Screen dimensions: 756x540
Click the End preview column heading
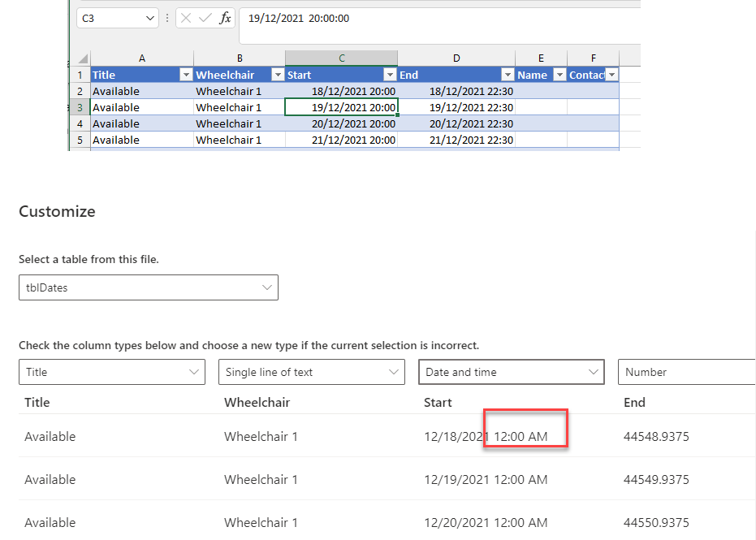click(x=634, y=402)
